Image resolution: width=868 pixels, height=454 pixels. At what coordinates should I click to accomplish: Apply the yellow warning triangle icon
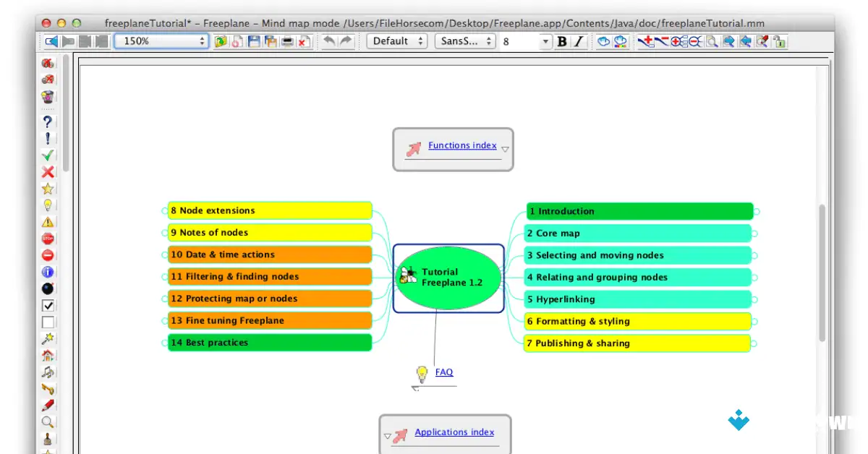[48, 222]
